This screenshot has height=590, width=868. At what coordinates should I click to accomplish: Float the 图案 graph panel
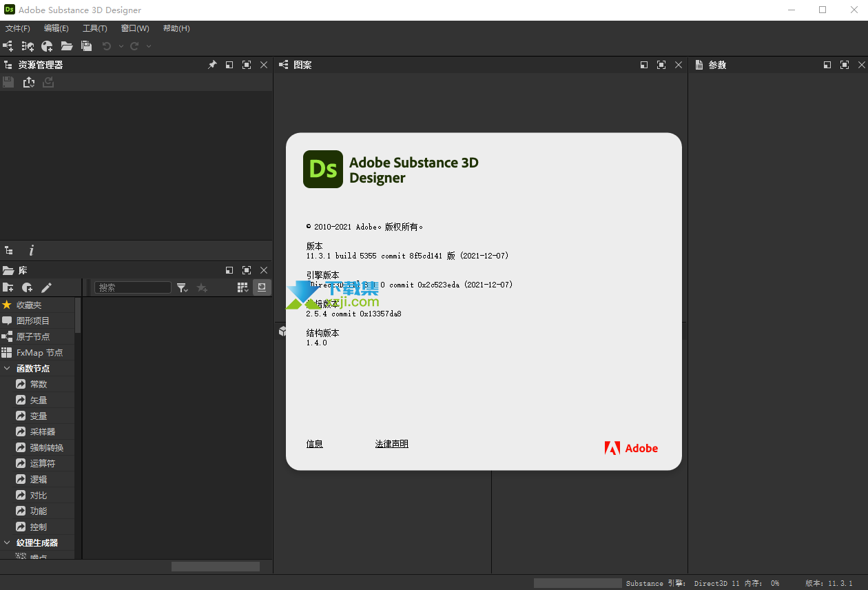(644, 65)
